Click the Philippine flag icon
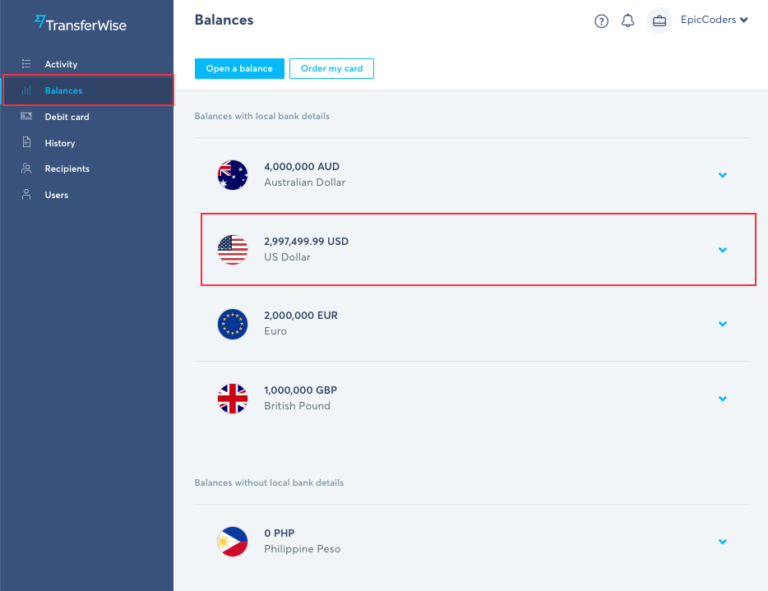Viewport: 768px width, 591px height. (x=233, y=541)
